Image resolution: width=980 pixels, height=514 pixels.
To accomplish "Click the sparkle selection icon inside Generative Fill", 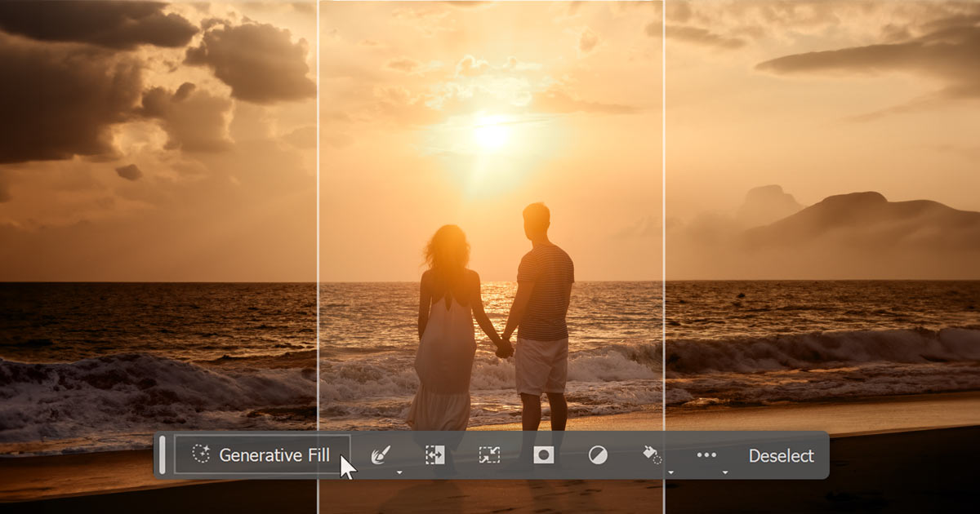I will [x=200, y=454].
